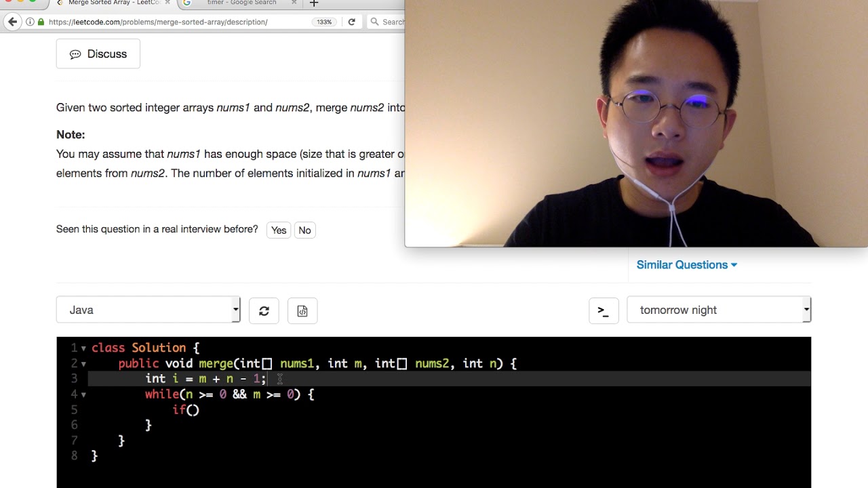Open the terminal prompt icon button
The width and height of the screenshot is (868, 488).
pyautogui.click(x=604, y=310)
